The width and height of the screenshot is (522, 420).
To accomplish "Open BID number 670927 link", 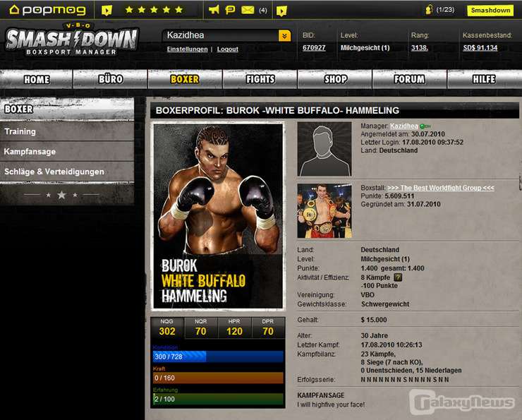I will [314, 47].
